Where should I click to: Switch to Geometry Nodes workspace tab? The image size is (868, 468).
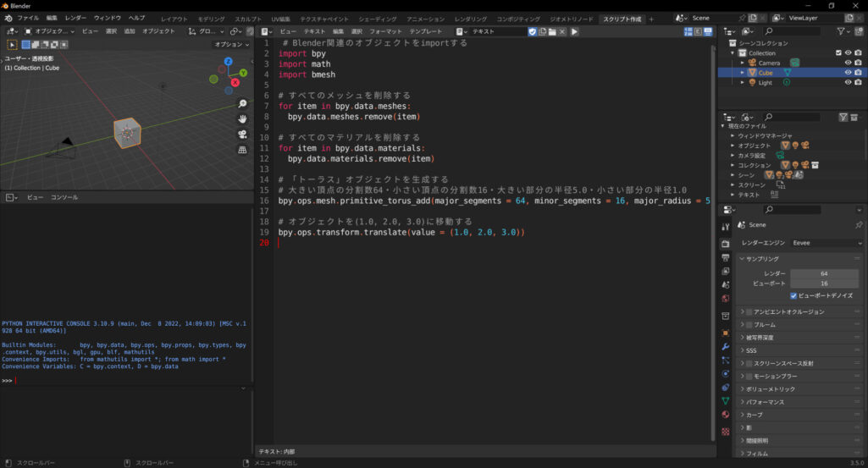click(571, 19)
